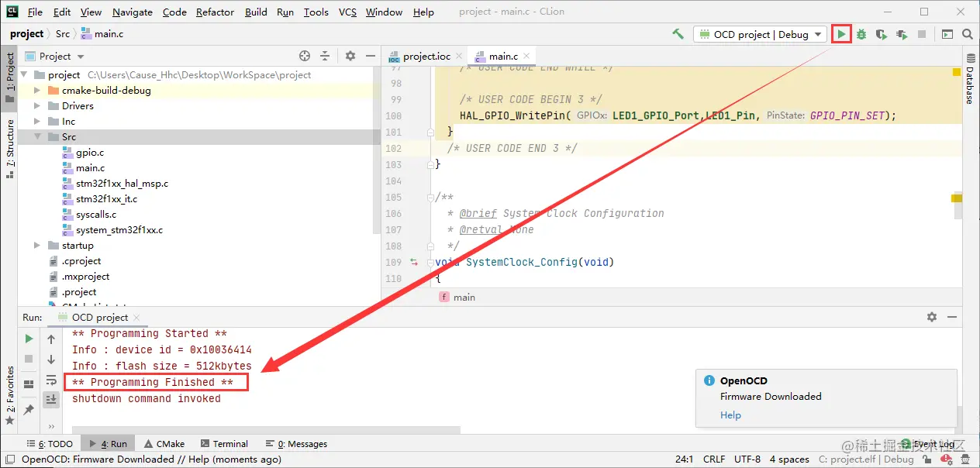Open the 0: Messages tab
The width and height of the screenshot is (980, 468).
[x=296, y=444]
